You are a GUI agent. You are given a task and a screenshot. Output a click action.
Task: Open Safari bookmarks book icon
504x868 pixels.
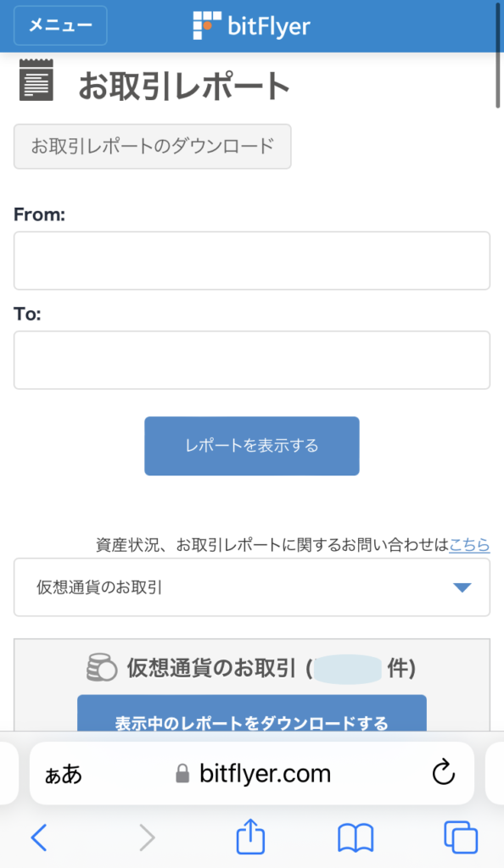356,837
